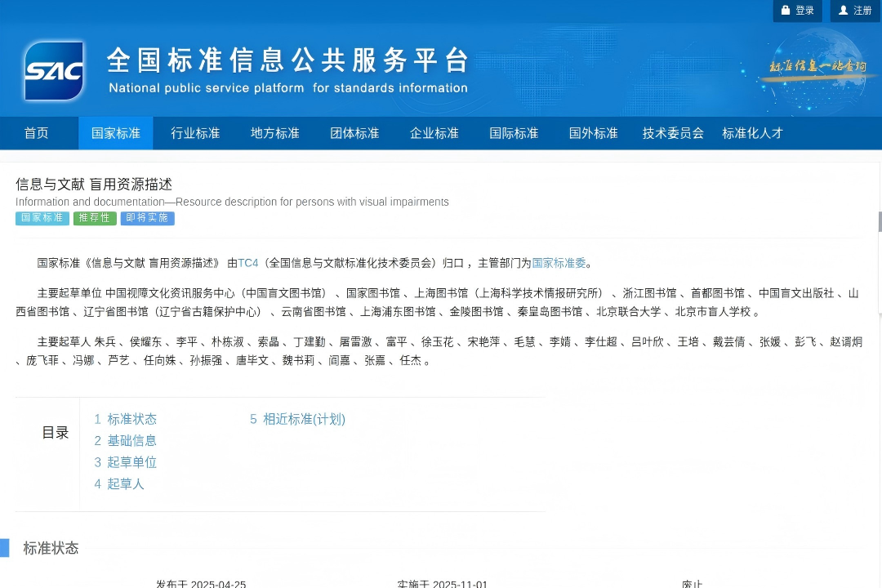The width and height of the screenshot is (882, 588).
Task: Jump to 相近标准(计划) in the contents
Action: (x=304, y=419)
